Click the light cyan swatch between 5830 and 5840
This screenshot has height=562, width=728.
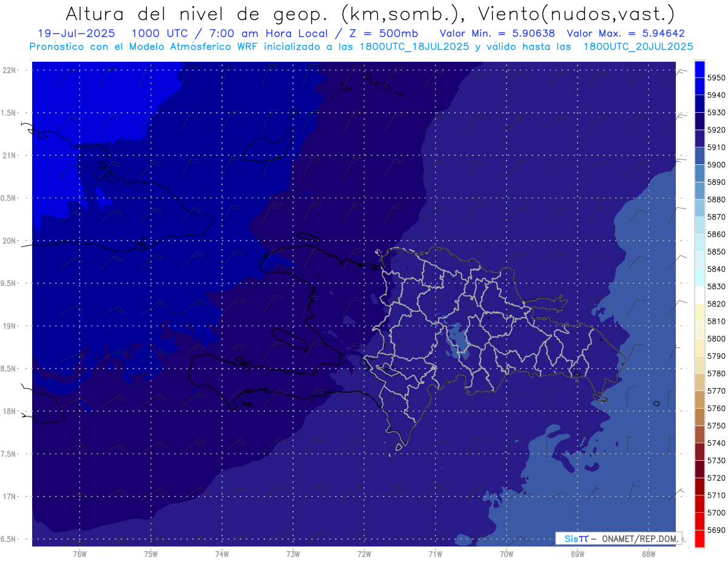(699, 278)
